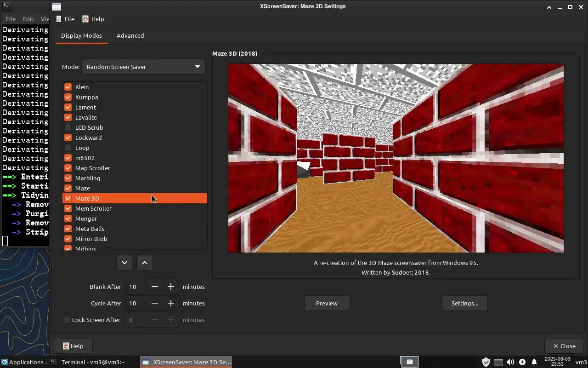This screenshot has width=588, height=368.
Task: Click the clock showing 2023-08-03 in the panel
Action: point(557,362)
